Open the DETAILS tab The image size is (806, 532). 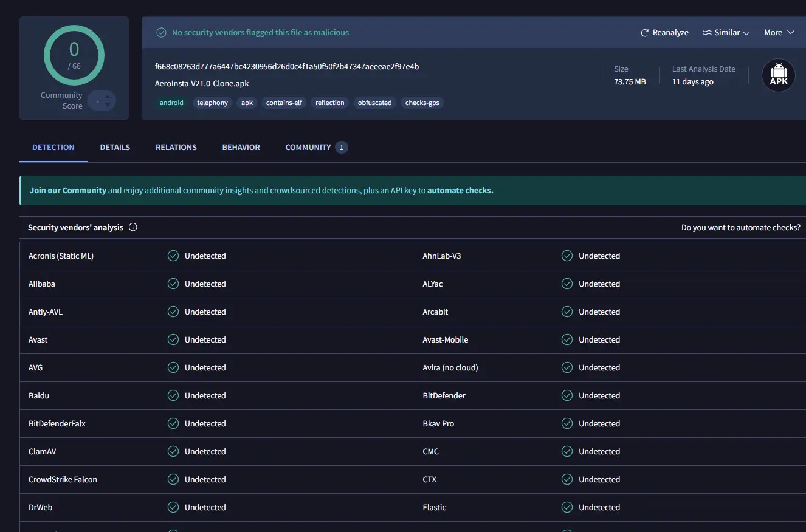pos(115,148)
